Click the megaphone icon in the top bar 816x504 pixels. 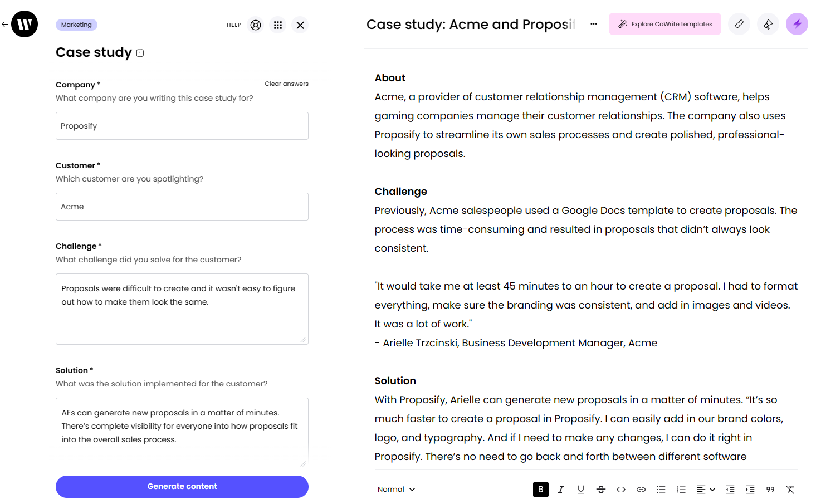(x=768, y=24)
